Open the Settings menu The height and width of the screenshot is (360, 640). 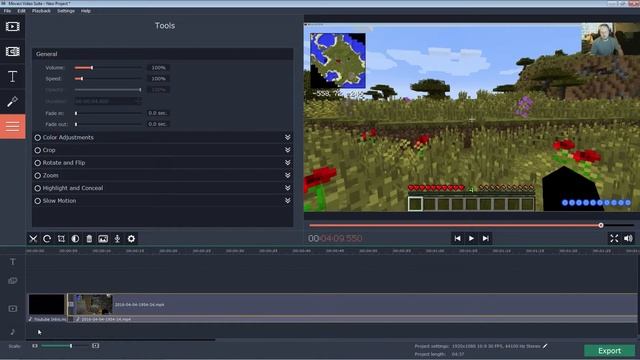click(x=66, y=11)
